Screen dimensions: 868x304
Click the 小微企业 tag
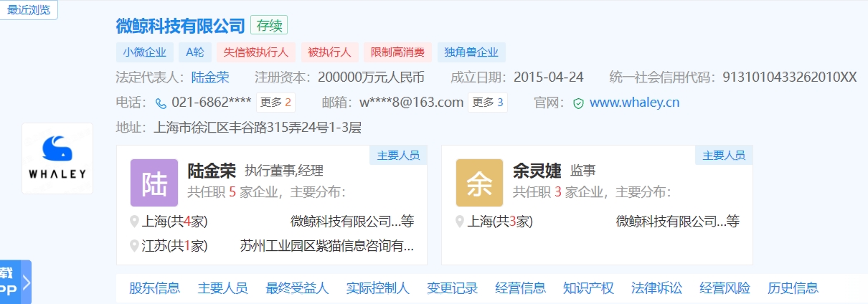point(144,52)
